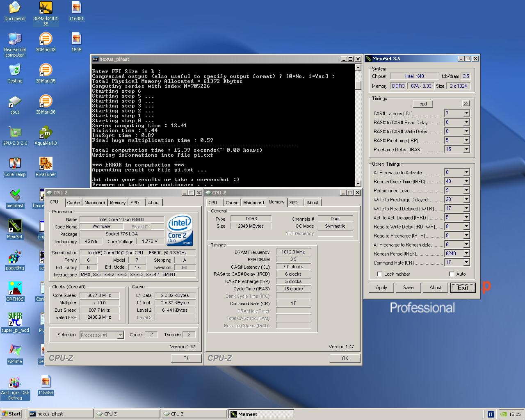Switch to Memset taskbar button

point(261,414)
